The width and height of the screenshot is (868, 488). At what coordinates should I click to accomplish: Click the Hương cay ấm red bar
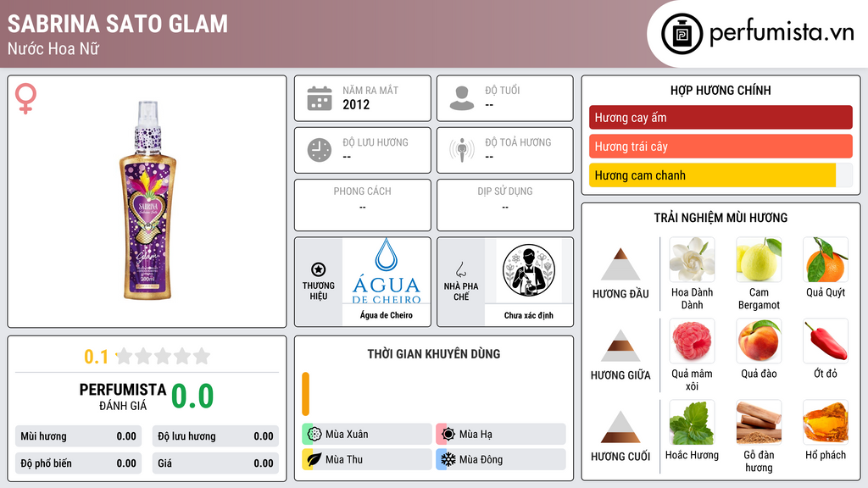pyautogui.click(x=721, y=117)
